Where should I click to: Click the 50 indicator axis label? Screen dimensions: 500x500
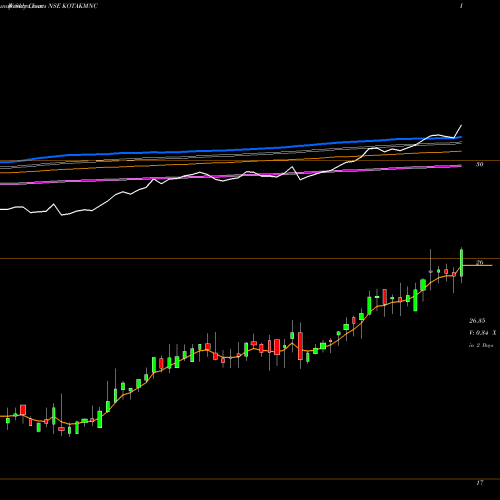[479, 164]
